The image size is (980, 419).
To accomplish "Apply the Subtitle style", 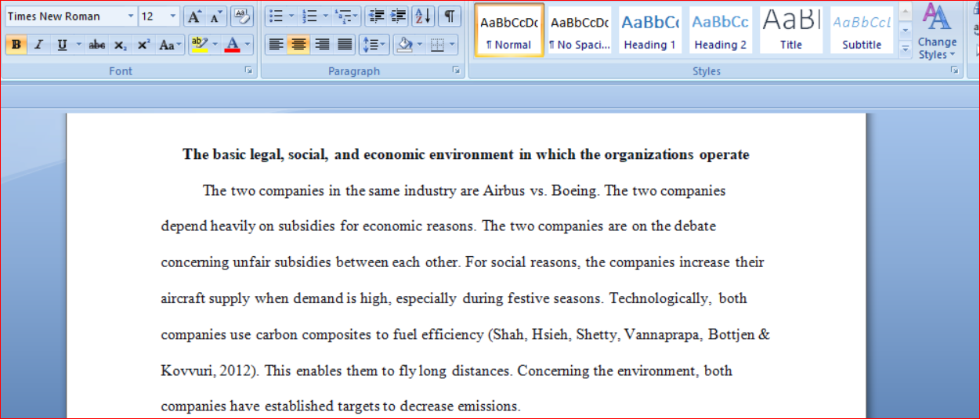I will coord(862,30).
